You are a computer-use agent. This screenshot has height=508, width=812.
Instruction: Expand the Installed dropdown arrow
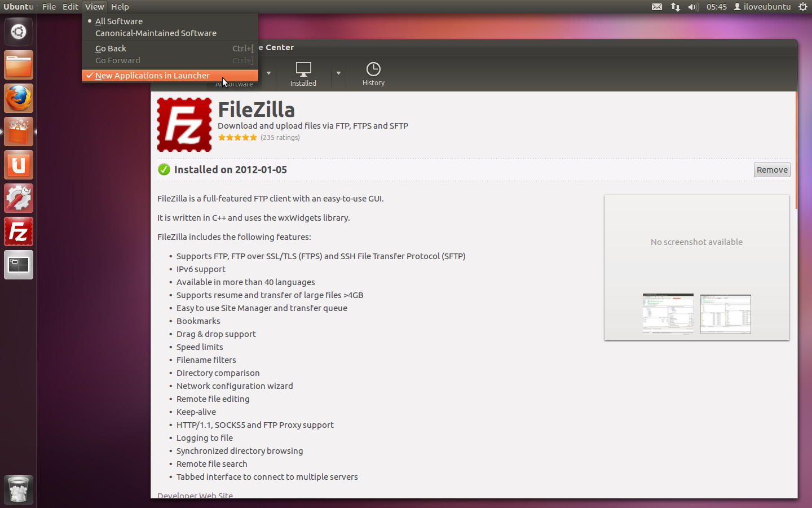338,73
